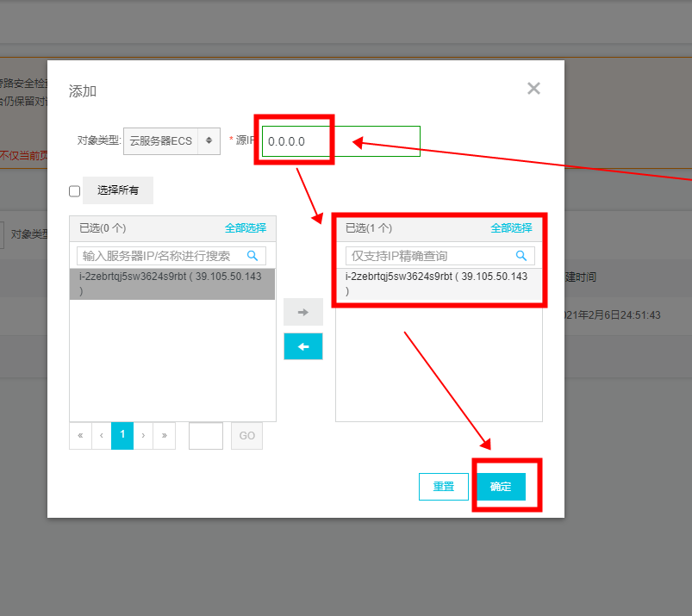Close the 添加 dialog with X icon
Image resolution: width=692 pixels, height=616 pixels.
(533, 89)
